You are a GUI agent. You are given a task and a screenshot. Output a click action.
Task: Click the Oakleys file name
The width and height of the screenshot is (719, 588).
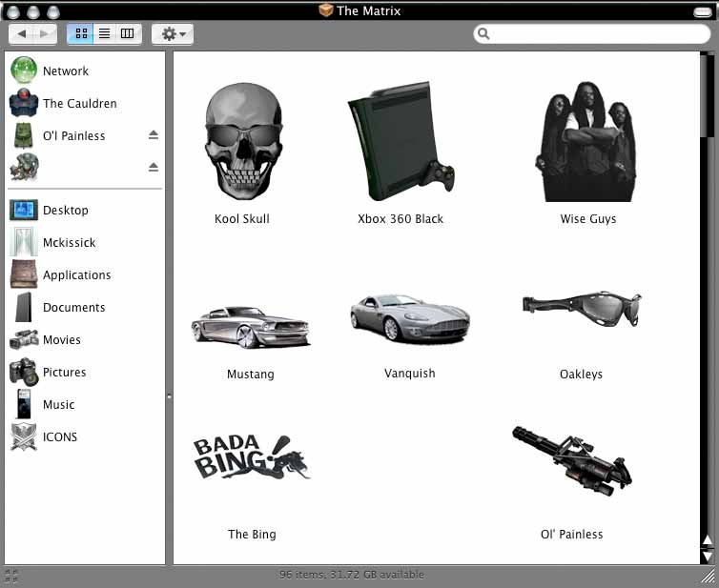(x=581, y=375)
